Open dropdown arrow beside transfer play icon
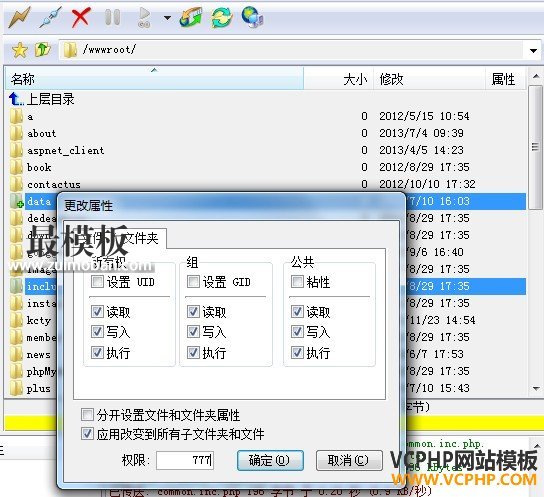This screenshot has width=544, height=497. 167,17
